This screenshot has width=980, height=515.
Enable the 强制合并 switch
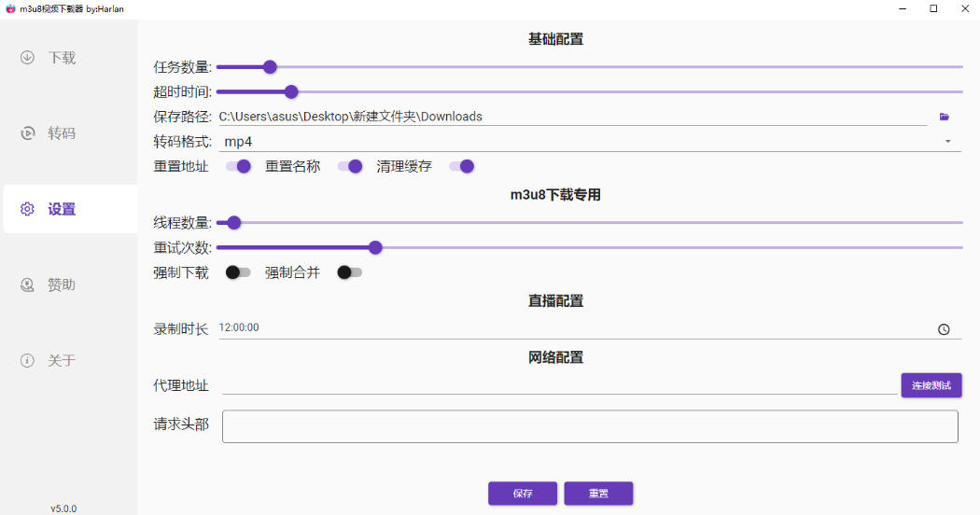[x=350, y=272]
